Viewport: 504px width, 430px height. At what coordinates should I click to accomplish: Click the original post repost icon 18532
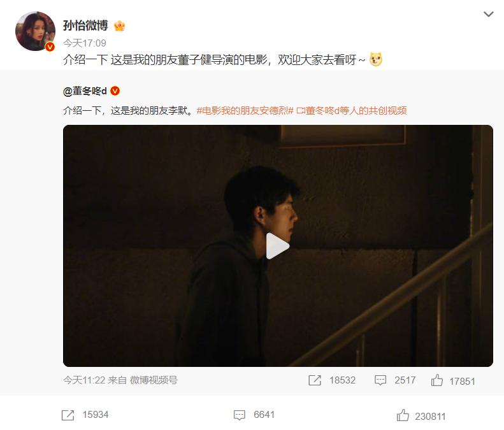click(315, 380)
